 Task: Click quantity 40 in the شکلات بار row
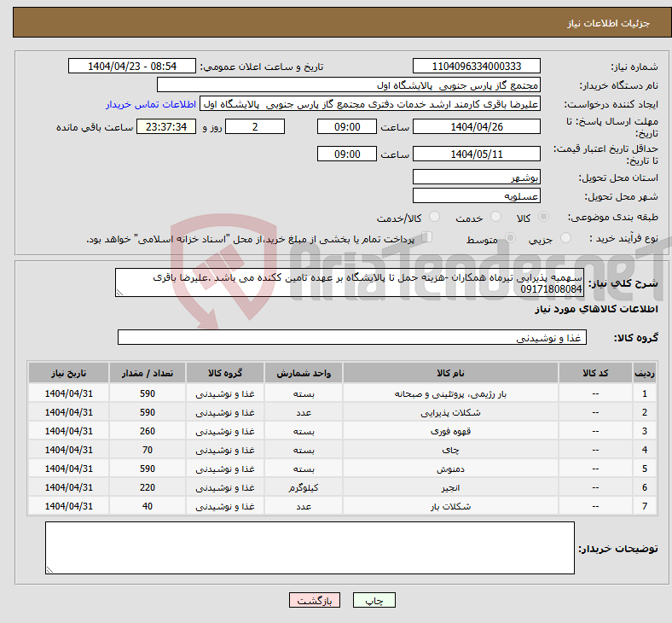148,506
